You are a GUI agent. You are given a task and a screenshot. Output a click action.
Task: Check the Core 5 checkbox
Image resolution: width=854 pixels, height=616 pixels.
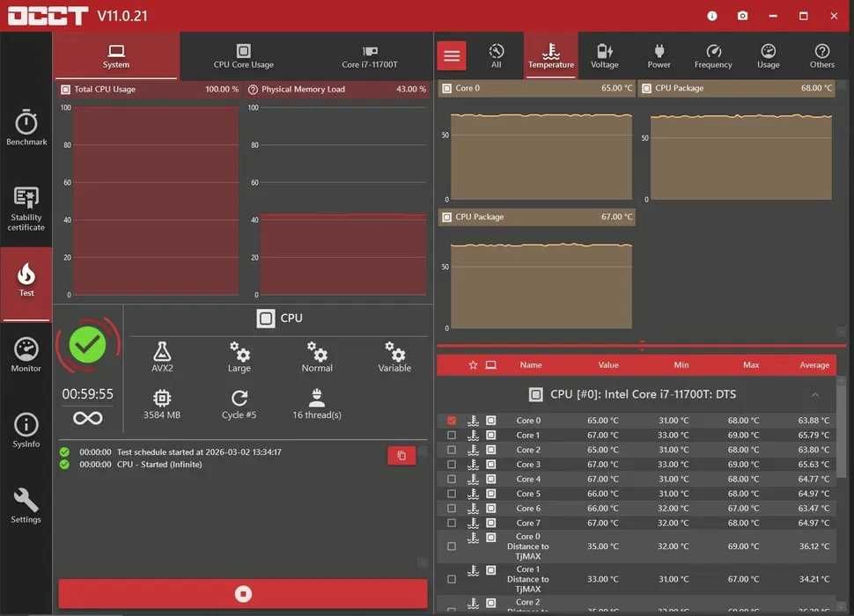[452, 494]
